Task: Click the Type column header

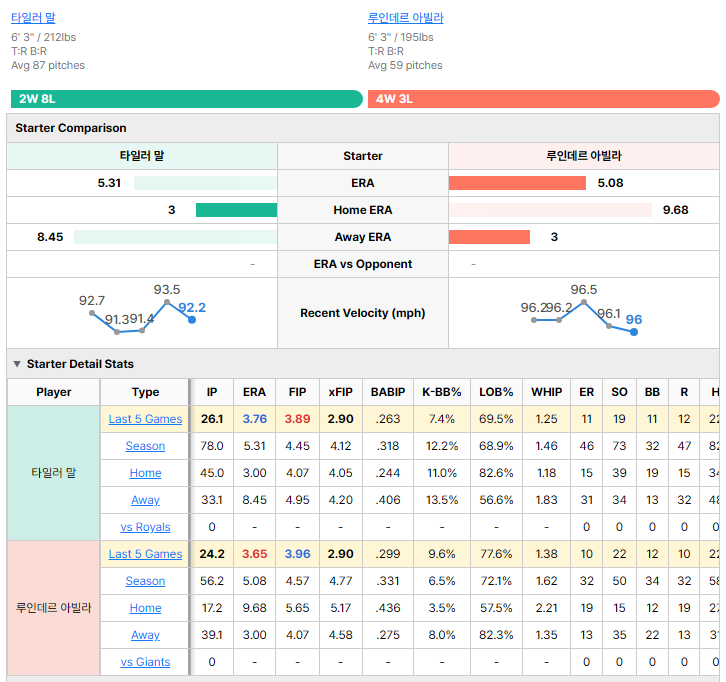Action: 145,392
